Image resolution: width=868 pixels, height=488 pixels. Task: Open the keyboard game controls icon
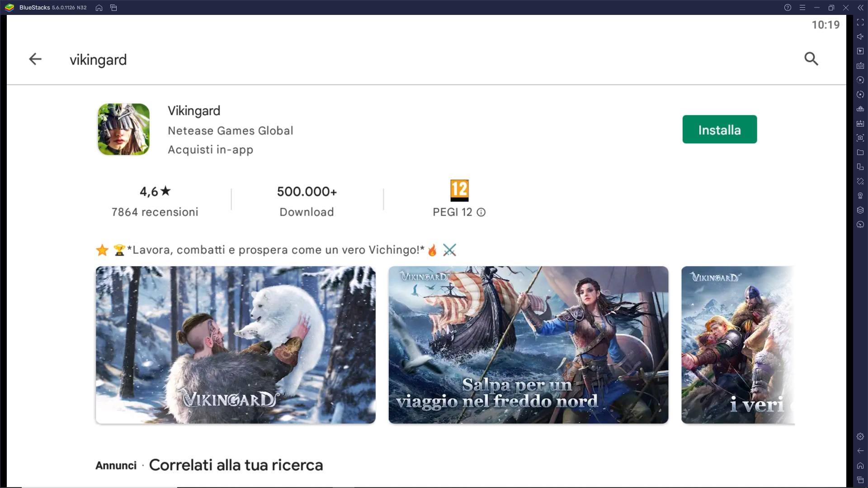(x=860, y=66)
